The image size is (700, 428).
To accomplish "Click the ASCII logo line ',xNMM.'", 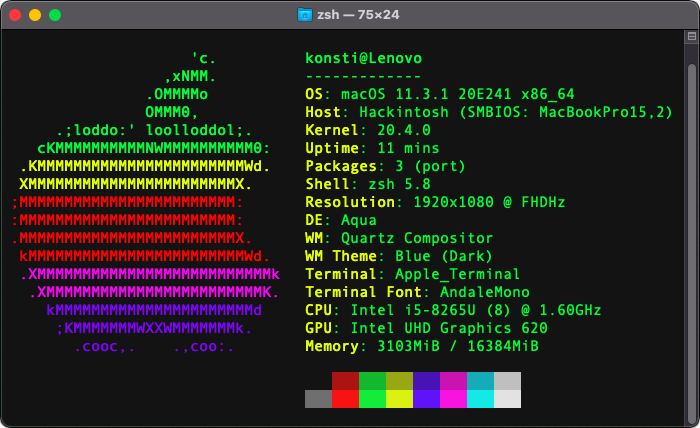I will [x=190, y=76].
